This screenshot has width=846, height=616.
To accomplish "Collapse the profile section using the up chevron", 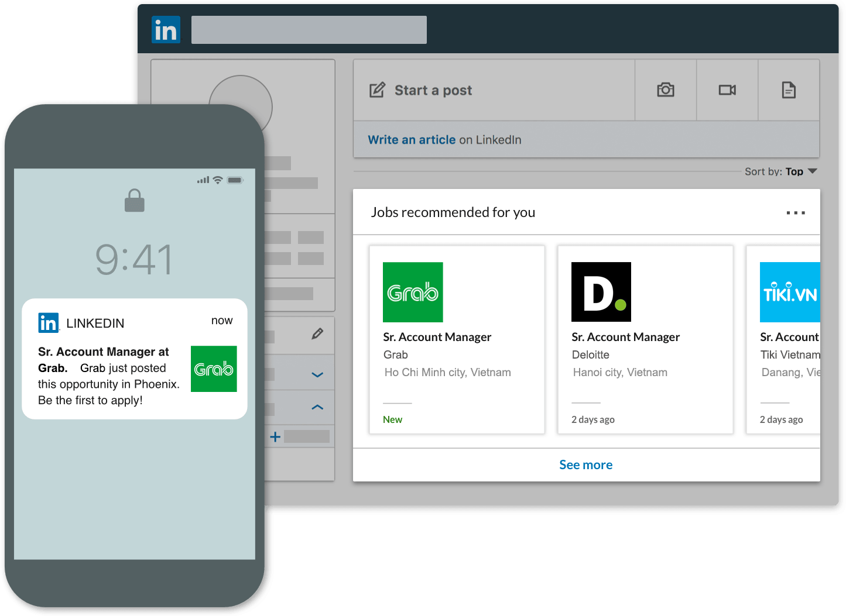I will [317, 407].
